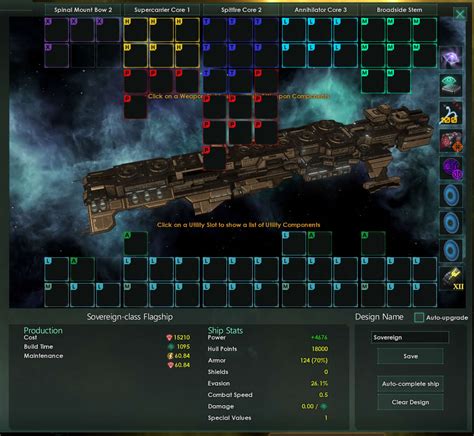Viewport: 474px width, 436px height.
Task: Click the Power value +4676
Action: (319, 337)
